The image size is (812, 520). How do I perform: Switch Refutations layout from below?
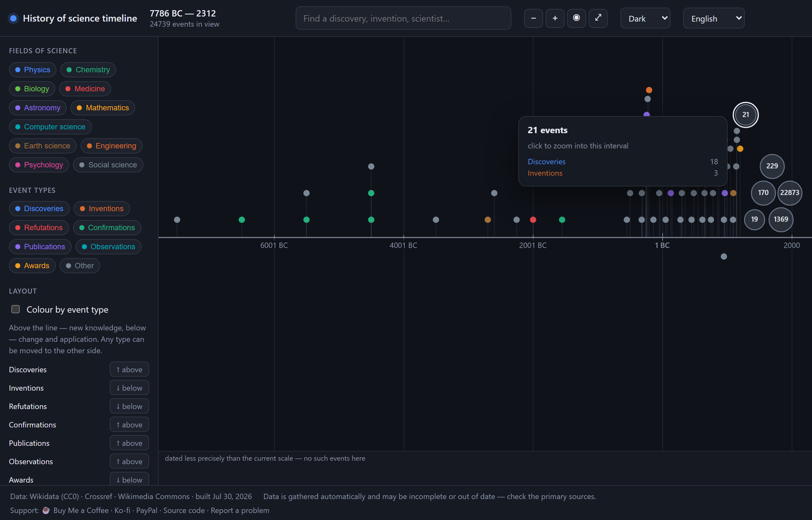pos(129,406)
